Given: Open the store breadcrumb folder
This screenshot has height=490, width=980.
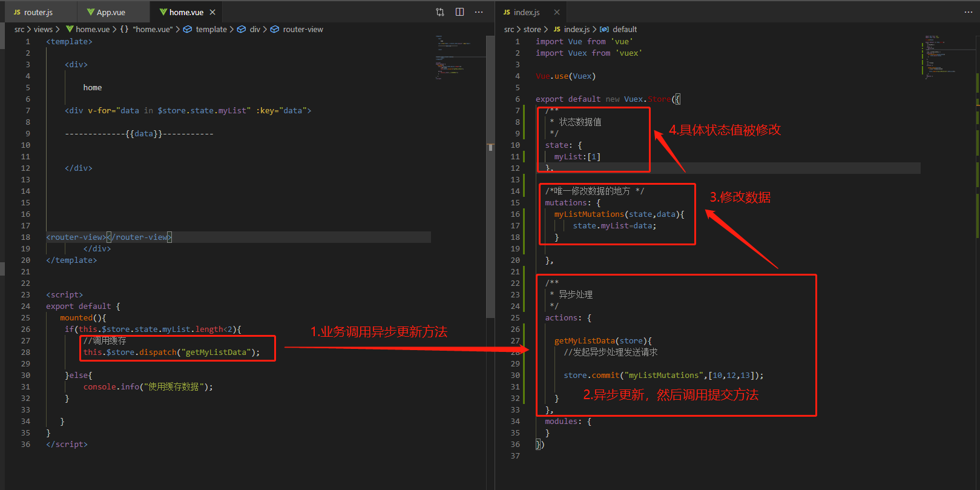Looking at the screenshot, I should pyautogui.click(x=532, y=29).
